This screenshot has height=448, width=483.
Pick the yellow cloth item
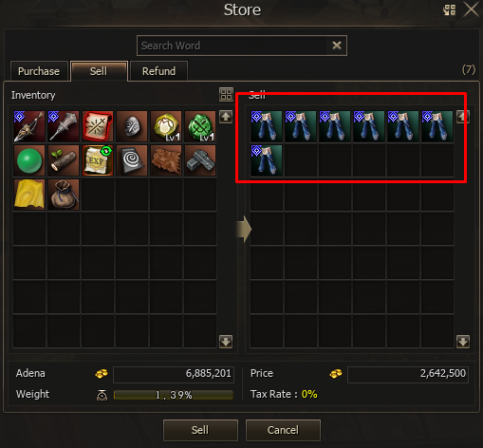pos(29,195)
